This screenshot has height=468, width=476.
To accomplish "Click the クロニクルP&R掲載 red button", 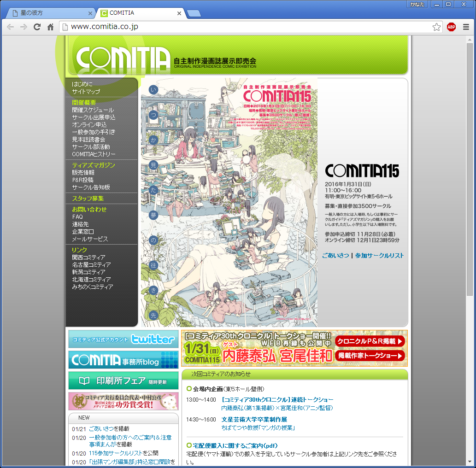I will click(x=370, y=341).
